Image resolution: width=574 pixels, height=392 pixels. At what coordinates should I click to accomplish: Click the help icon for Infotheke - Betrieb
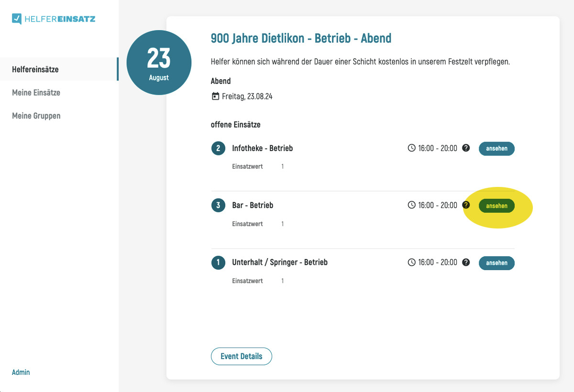pyautogui.click(x=466, y=148)
